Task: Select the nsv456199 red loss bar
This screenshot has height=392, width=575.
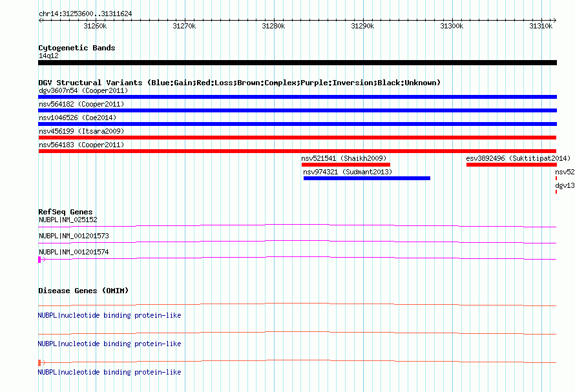Action: (297, 138)
